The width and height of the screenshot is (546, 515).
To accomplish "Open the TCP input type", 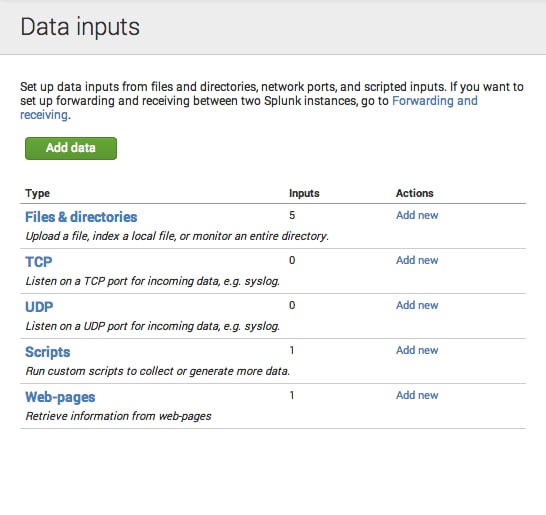I will click(39, 262).
